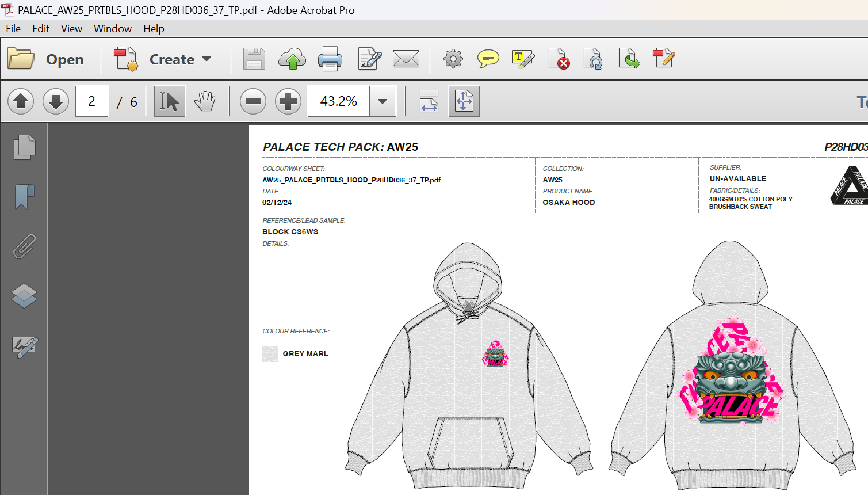Open the zoom level dropdown arrow
The height and width of the screenshot is (495, 868).
click(x=383, y=101)
